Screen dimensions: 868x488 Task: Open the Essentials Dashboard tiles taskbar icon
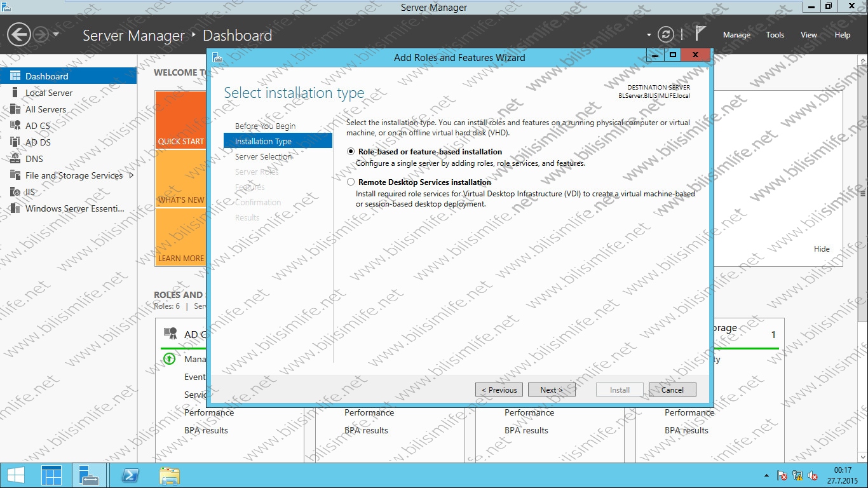coord(52,475)
